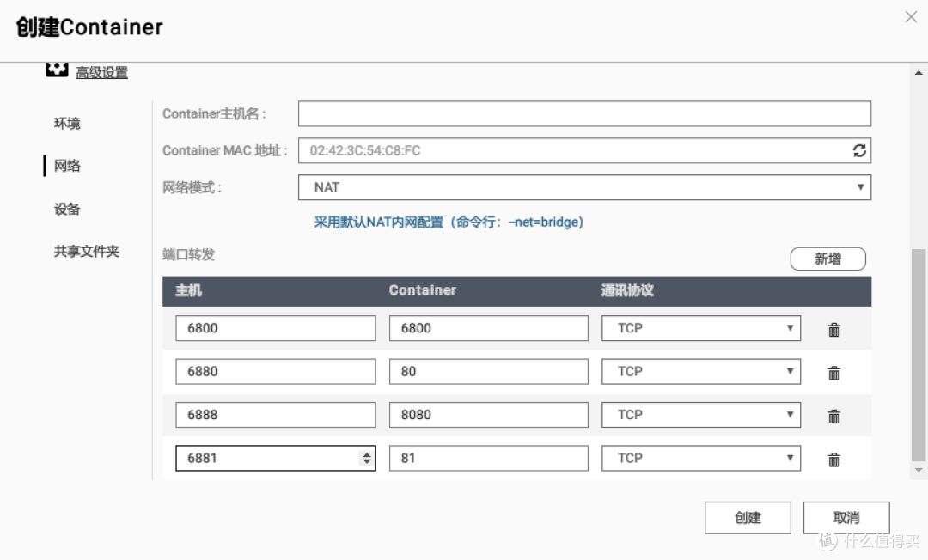The image size is (928, 560).
Task: Open the 网络模式 NAT dropdown
Action: pyautogui.click(x=584, y=187)
